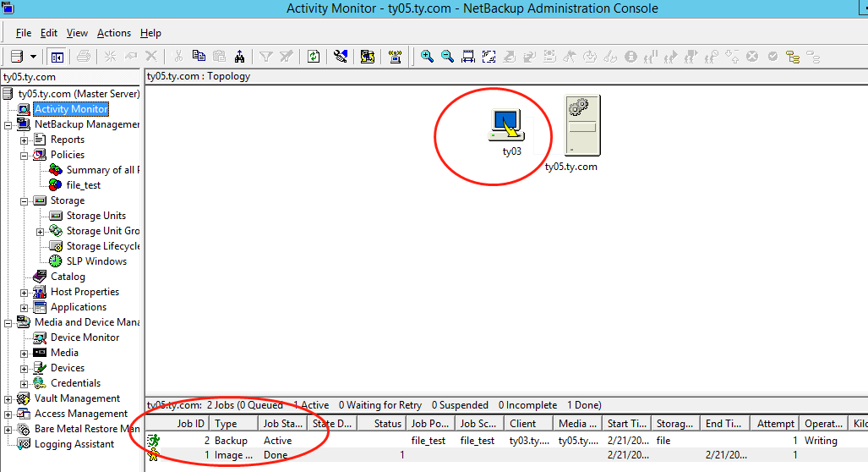The width and height of the screenshot is (868, 472).
Task: Expand the Reports tree node
Action: tap(24, 140)
